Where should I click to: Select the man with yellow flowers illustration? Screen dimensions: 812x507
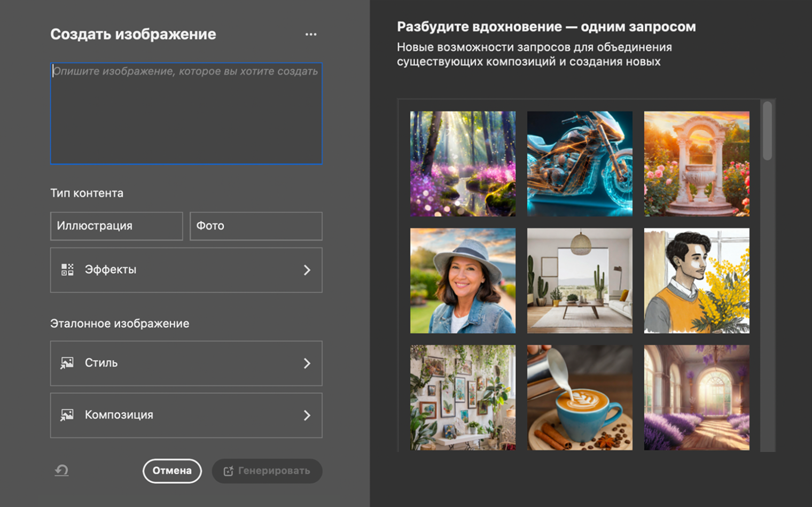[x=697, y=280]
